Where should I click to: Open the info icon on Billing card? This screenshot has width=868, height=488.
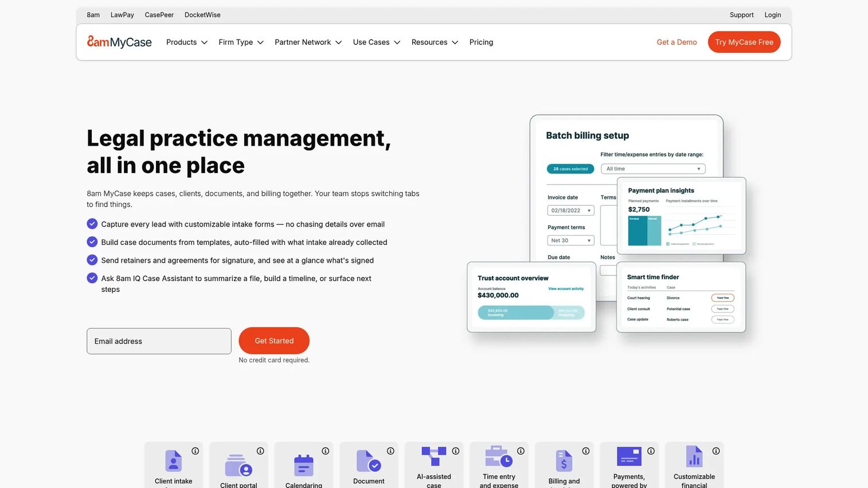pyautogui.click(x=586, y=451)
